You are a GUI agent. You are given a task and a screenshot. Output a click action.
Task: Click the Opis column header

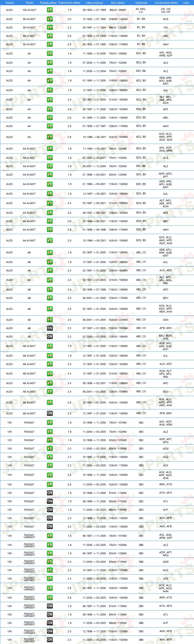click(186, 3)
